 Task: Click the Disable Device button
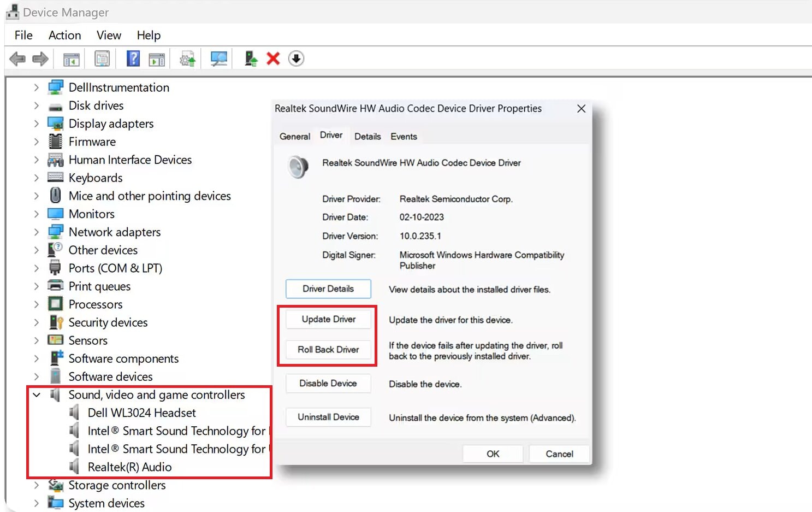pos(328,384)
